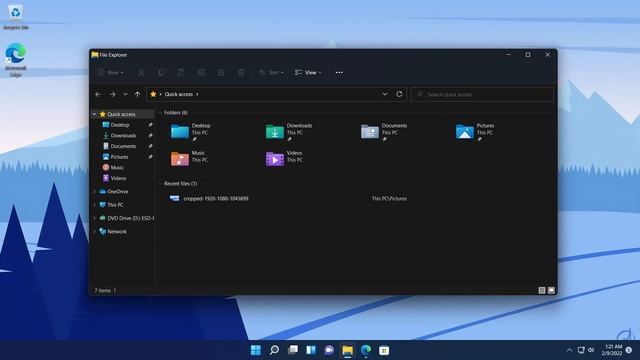Collapse the Quick access tree node

[x=94, y=114]
